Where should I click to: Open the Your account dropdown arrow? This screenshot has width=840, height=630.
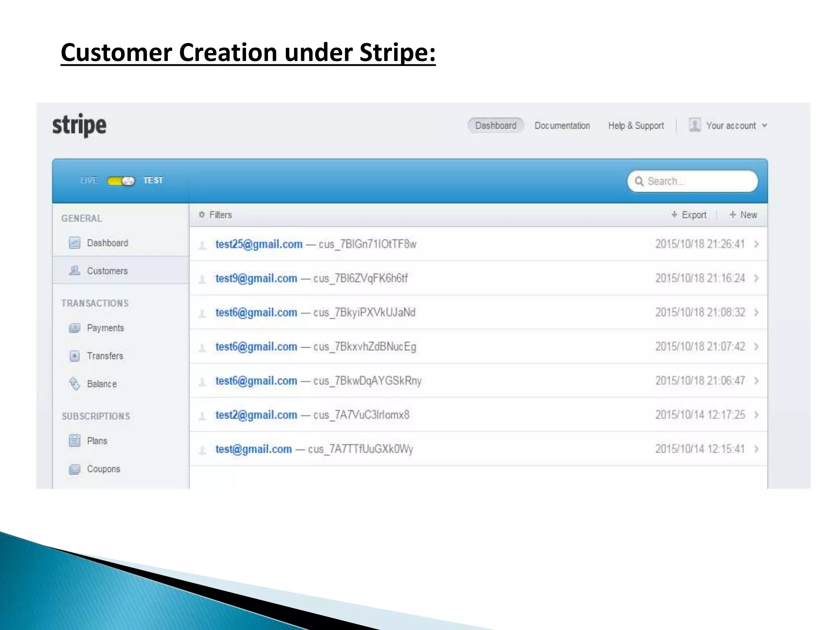pyautogui.click(x=765, y=126)
